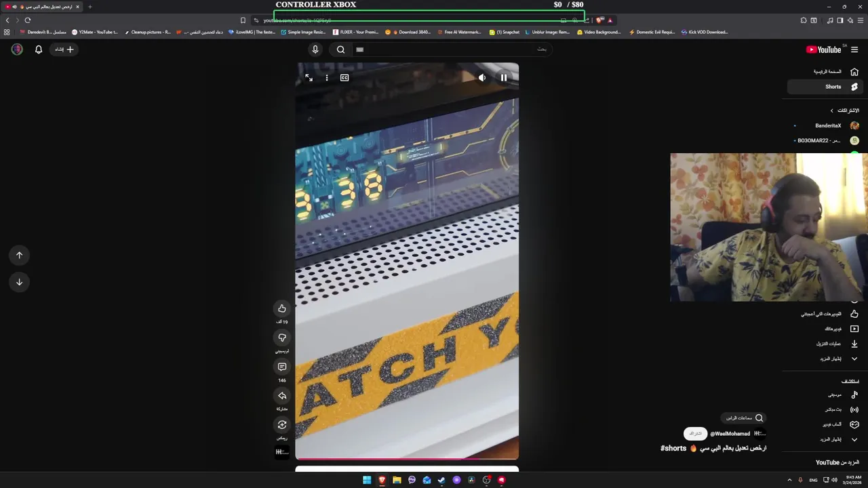
Task: Pause the playing Shorts video
Action: coord(503,78)
